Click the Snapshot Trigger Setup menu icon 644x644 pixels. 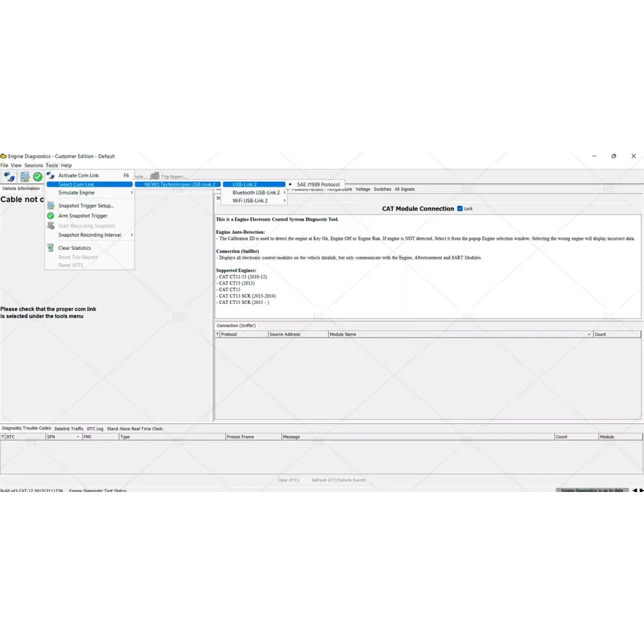click(51, 205)
